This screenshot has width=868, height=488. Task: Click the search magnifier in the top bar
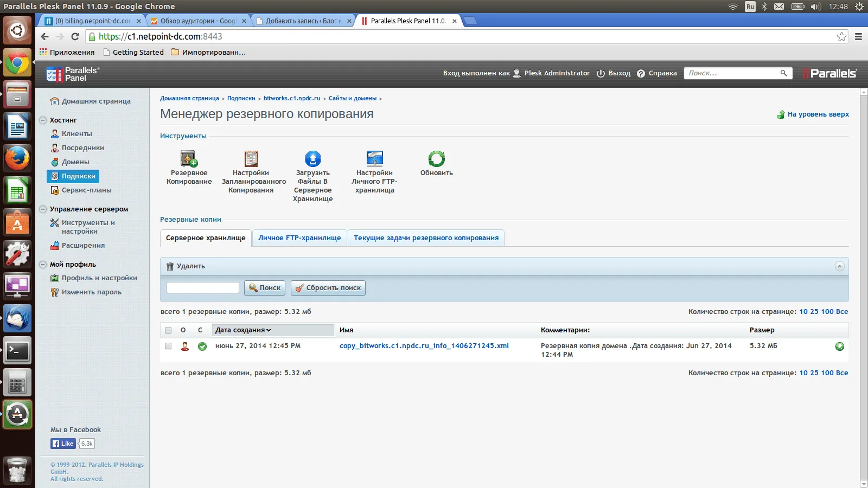(783, 73)
